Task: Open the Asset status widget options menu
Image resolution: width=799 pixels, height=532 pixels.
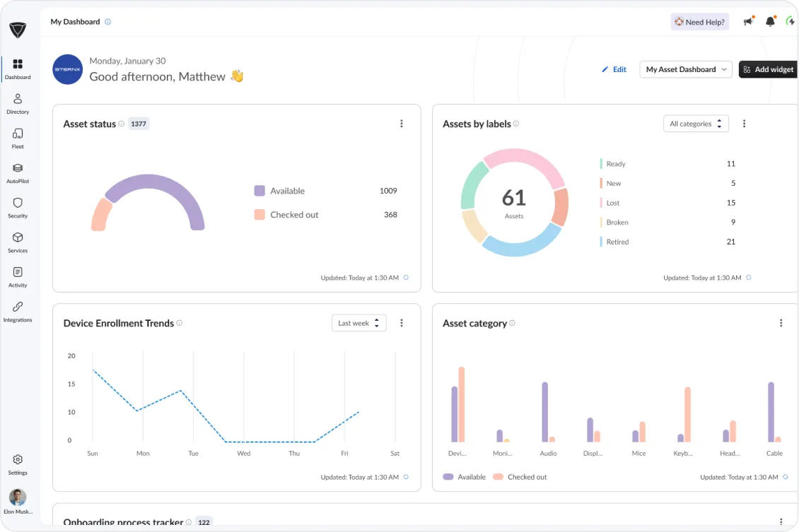Action: [x=402, y=123]
